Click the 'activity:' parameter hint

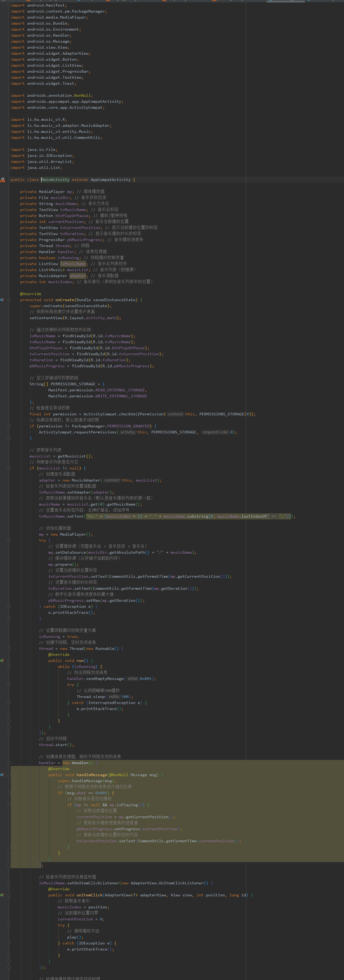[x=128, y=432]
